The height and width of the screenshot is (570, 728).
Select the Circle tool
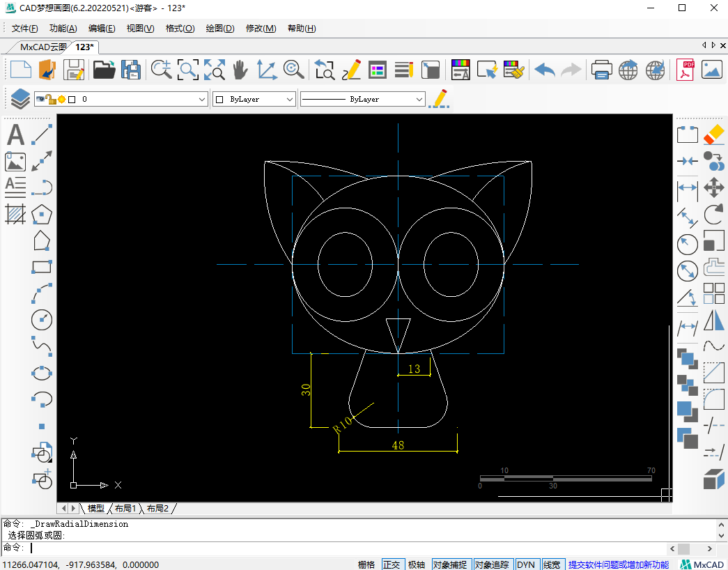42,320
